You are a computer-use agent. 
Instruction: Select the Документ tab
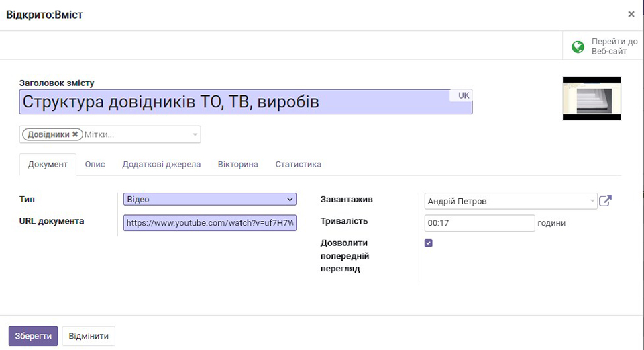coord(48,164)
